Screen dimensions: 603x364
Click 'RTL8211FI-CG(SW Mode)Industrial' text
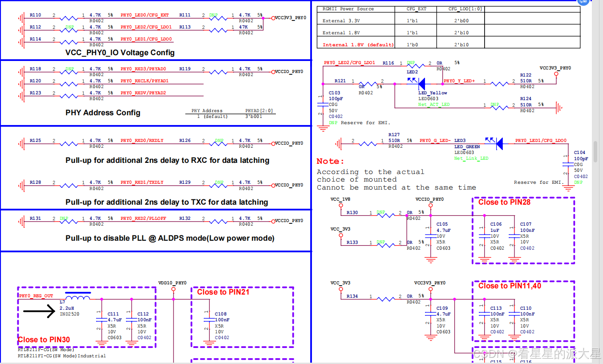click(x=62, y=356)
